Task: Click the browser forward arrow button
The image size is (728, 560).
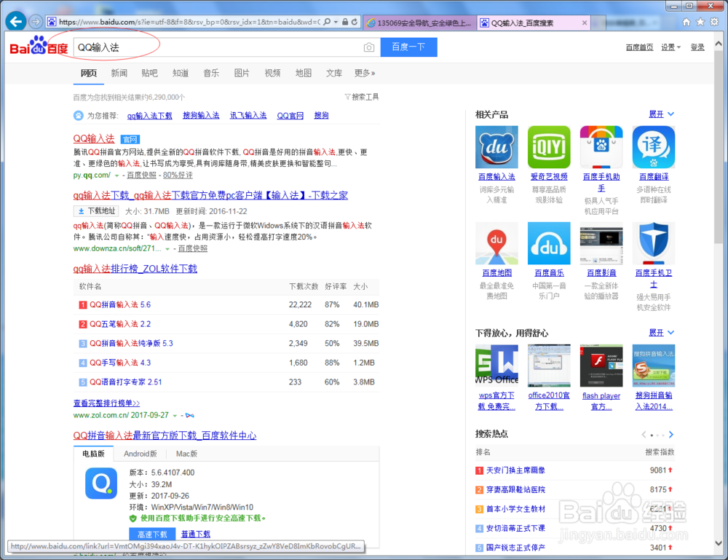Action: [36, 22]
